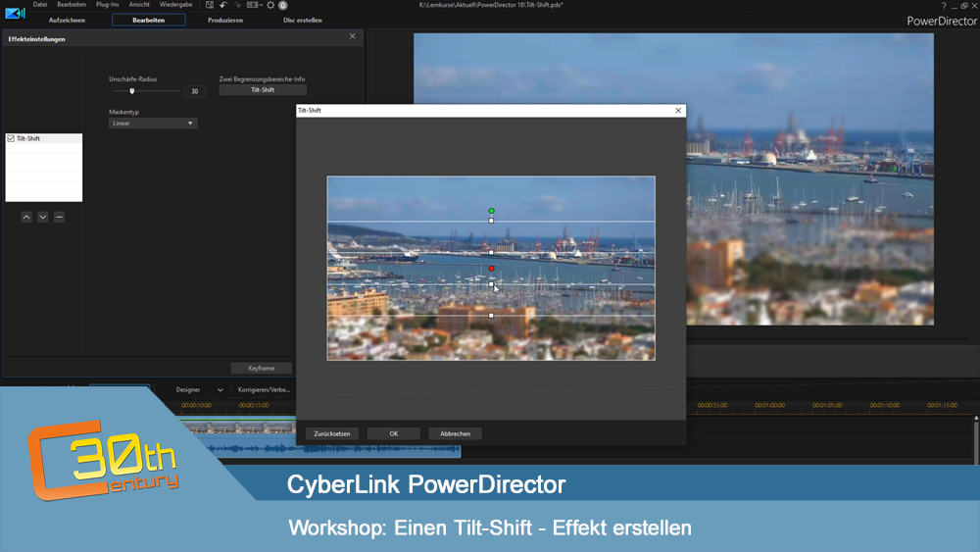Click the 00:00:15:00 mark on timeline ruler
The width and height of the screenshot is (980, 552).
click(254, 405)
